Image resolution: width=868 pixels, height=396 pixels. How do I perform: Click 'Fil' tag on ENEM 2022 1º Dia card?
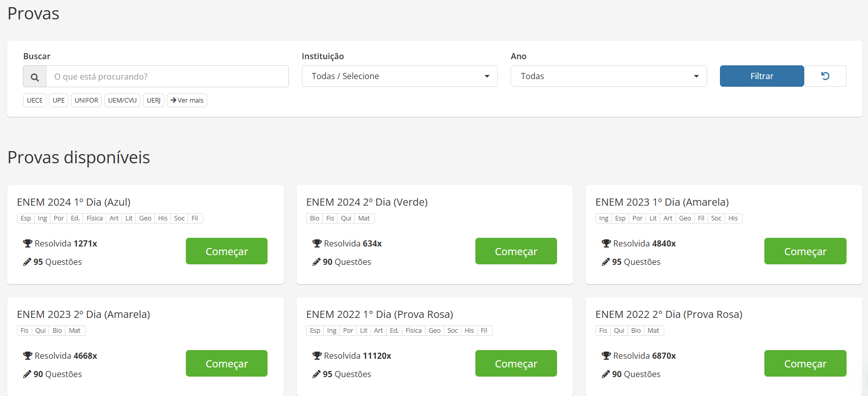pos(484,331)
